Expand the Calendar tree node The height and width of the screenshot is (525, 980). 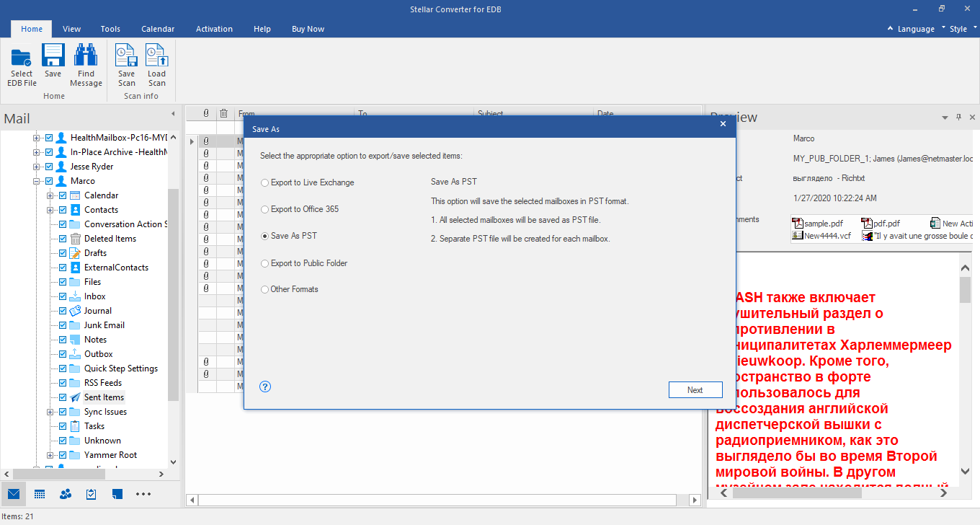click(50, 195)
